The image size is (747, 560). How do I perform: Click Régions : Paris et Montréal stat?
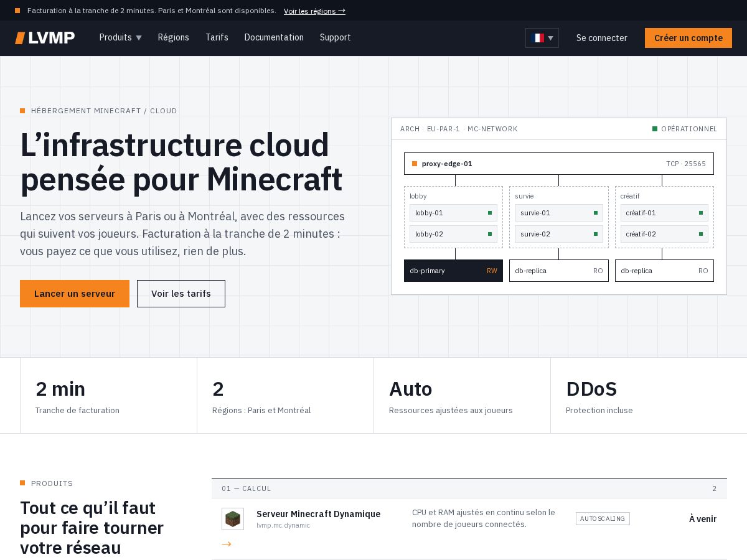pyautogui.click(x=285, y=396)
